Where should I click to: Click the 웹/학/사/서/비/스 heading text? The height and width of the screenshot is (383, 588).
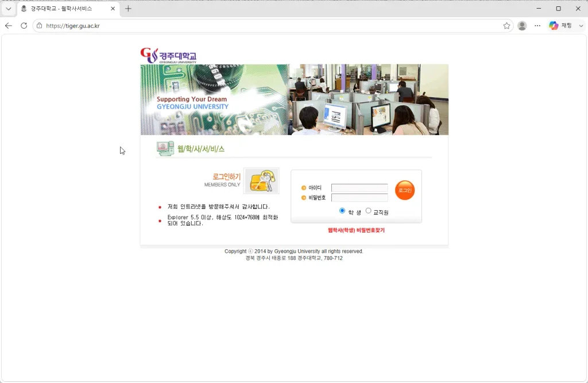[x=201, y=149]
